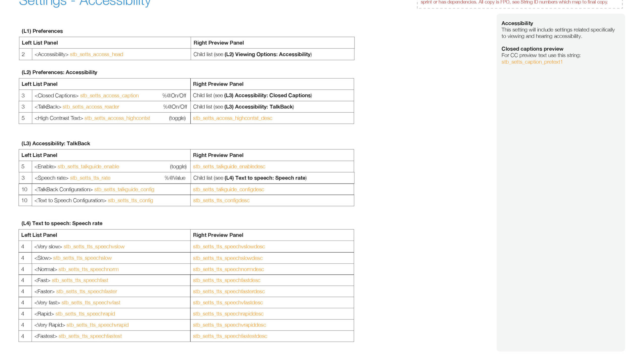
Task: Click the stb_setts_access_head string ID
Action: [96, 54]
